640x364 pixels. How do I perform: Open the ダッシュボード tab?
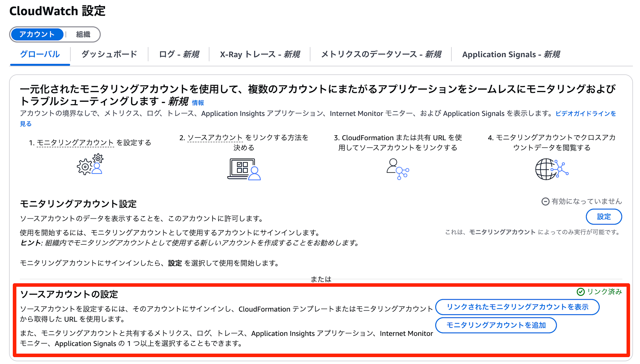click(109, 54)
